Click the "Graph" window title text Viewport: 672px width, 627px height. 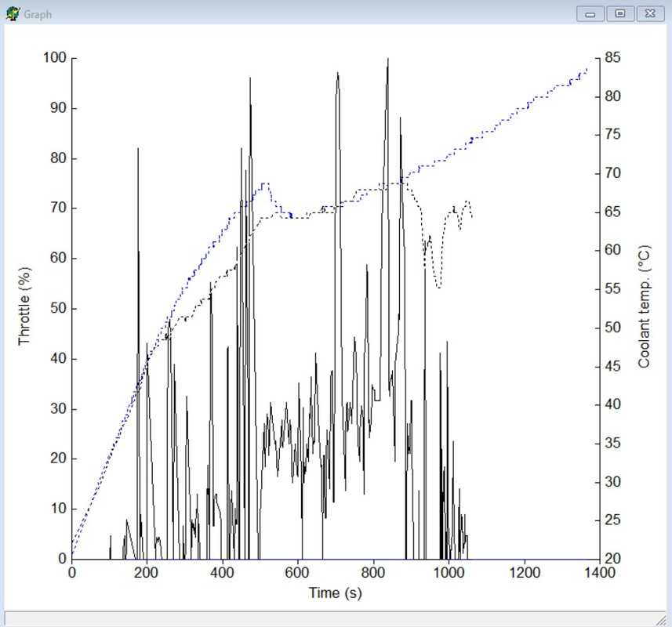pyautogui.click(x=38, y=15)
